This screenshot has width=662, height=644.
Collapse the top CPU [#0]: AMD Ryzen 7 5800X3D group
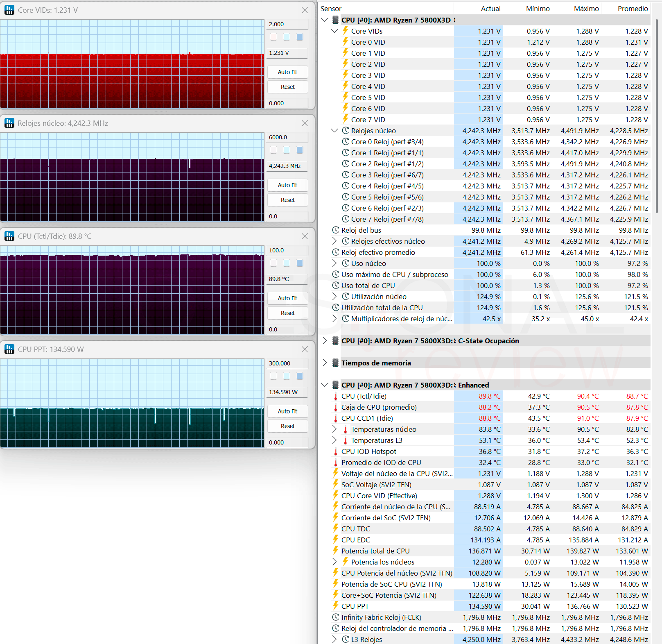click(x=325, y=20)
